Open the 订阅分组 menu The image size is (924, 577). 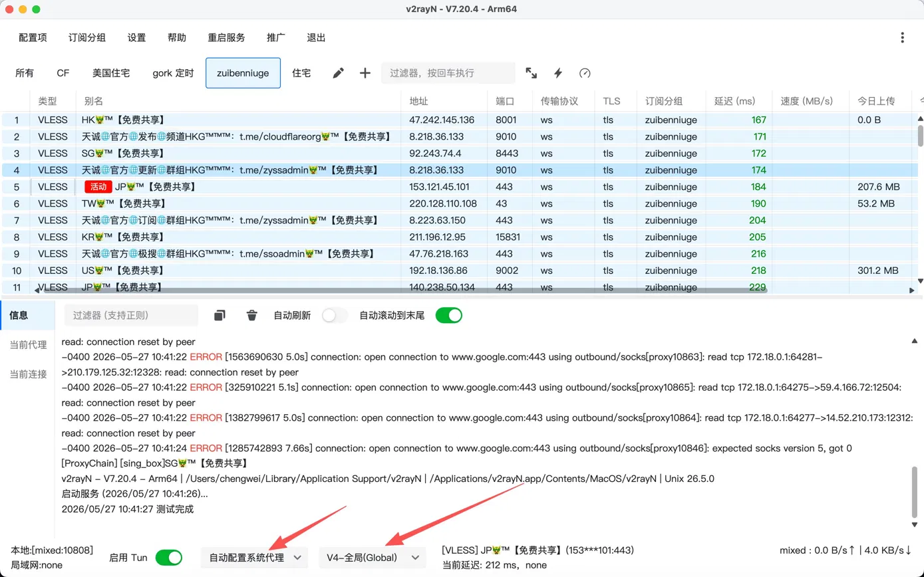(x=87, y=38)
